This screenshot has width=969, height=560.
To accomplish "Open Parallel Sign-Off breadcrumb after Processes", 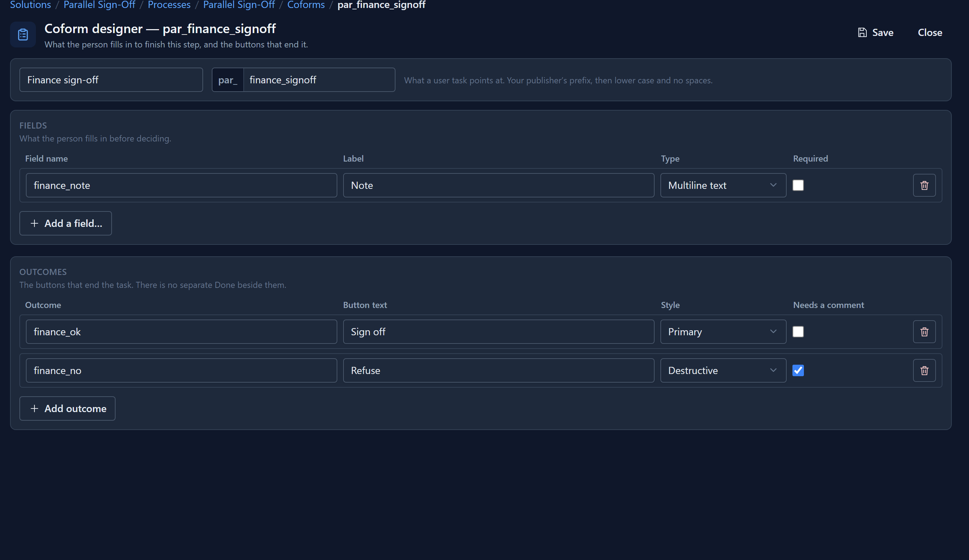I will tap(239, 5).
